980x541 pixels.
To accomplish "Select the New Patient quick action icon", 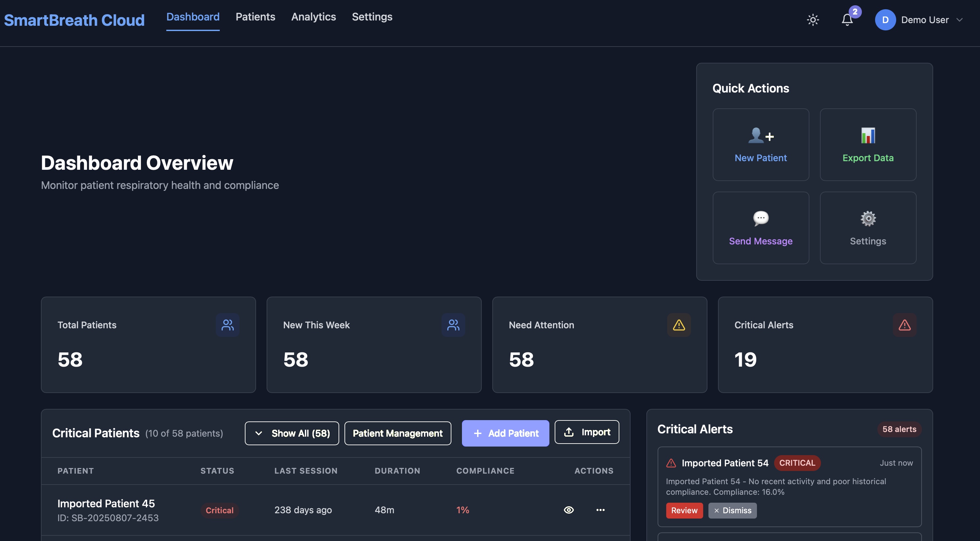I will [x=761, y=136].
